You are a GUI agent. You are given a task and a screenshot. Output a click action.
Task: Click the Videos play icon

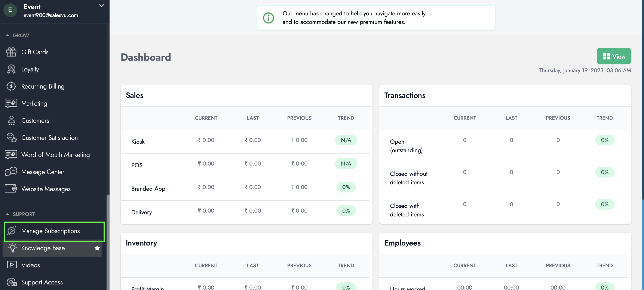pos(12,265)
